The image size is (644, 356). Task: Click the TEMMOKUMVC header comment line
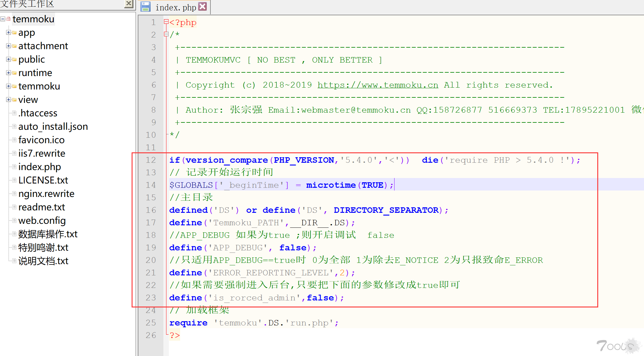click(x=279, y=60)
